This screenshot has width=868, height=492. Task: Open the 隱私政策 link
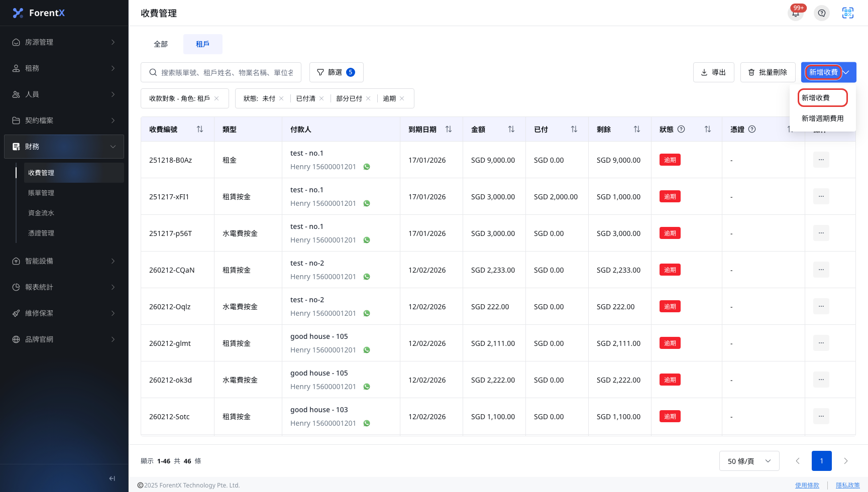coord(848,485)
